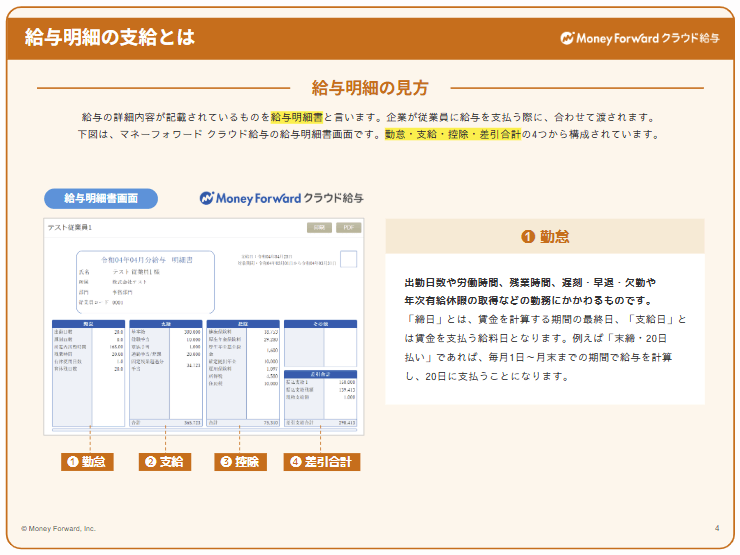Click the blue 支給 table header in payslip

coord(166,324)
